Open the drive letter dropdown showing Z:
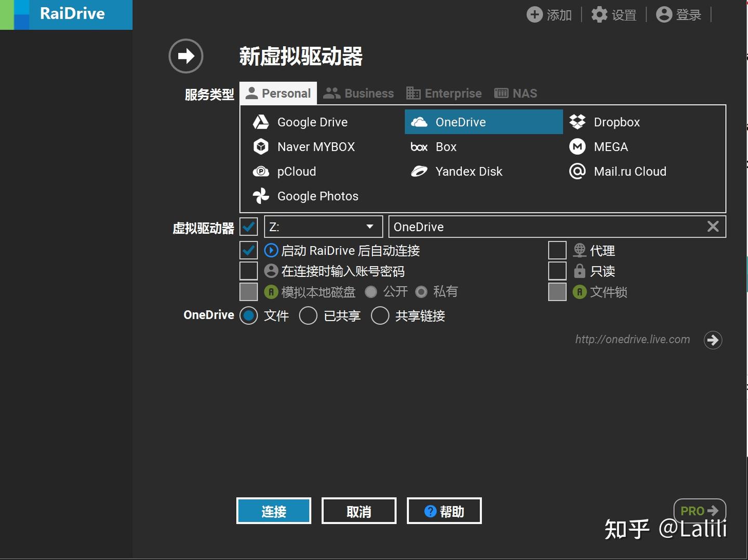This screenshot has height=560, width=748. (369, 226)
